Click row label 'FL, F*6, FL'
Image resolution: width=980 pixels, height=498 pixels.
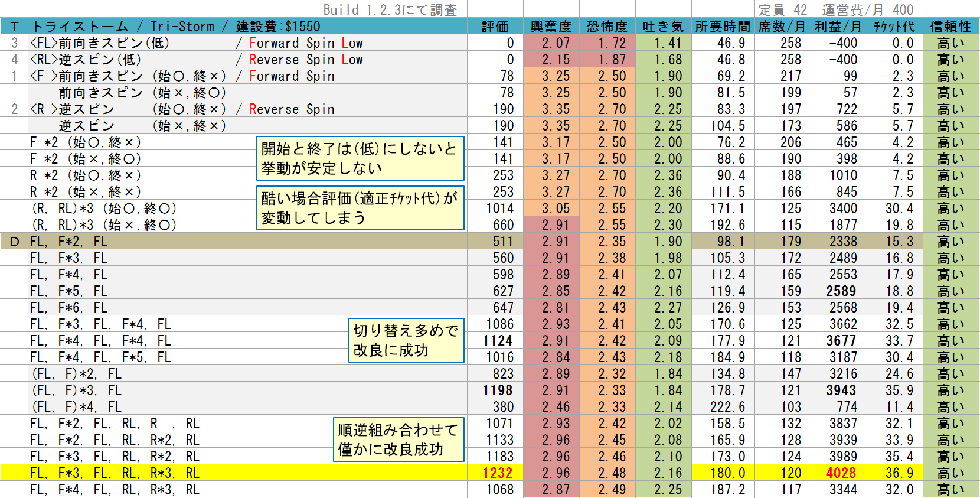tap(69, 308)
